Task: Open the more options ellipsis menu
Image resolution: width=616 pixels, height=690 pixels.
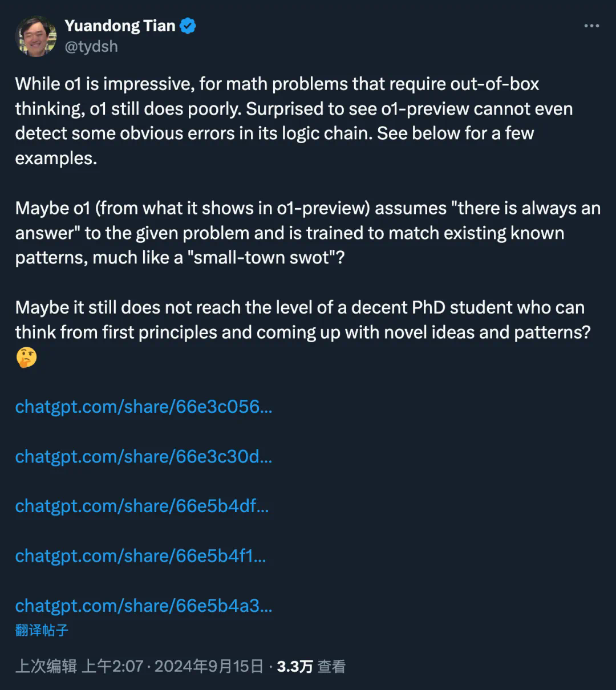Action: 591,26
